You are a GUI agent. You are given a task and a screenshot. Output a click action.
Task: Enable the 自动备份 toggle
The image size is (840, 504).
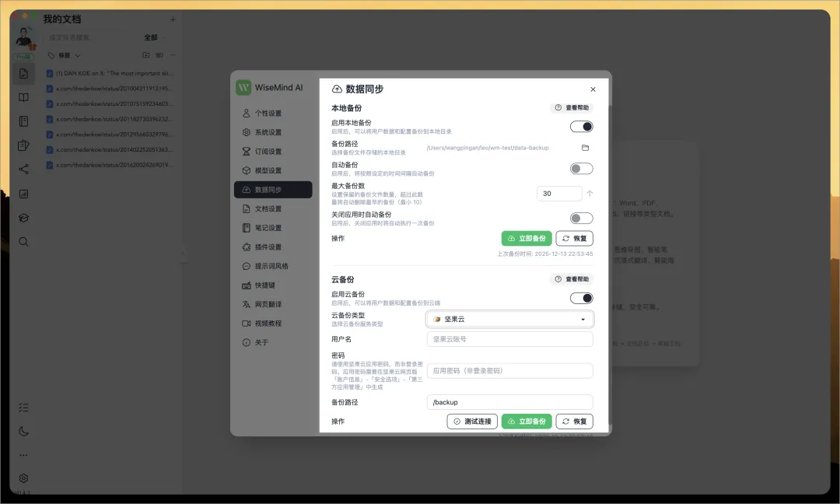pyautogui.click(x=581, y=169)
